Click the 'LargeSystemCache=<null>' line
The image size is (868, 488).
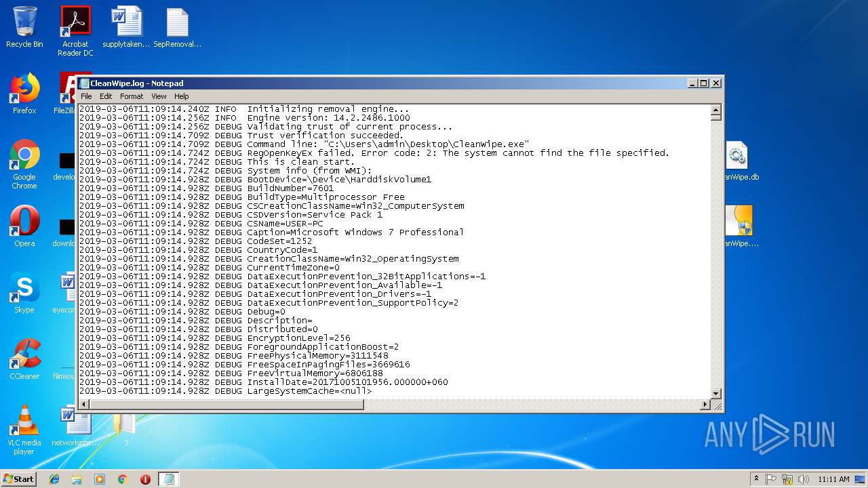click(225, 391)
